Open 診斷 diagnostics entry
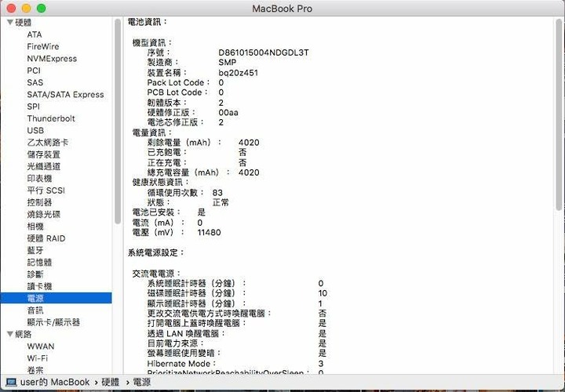 35,274
